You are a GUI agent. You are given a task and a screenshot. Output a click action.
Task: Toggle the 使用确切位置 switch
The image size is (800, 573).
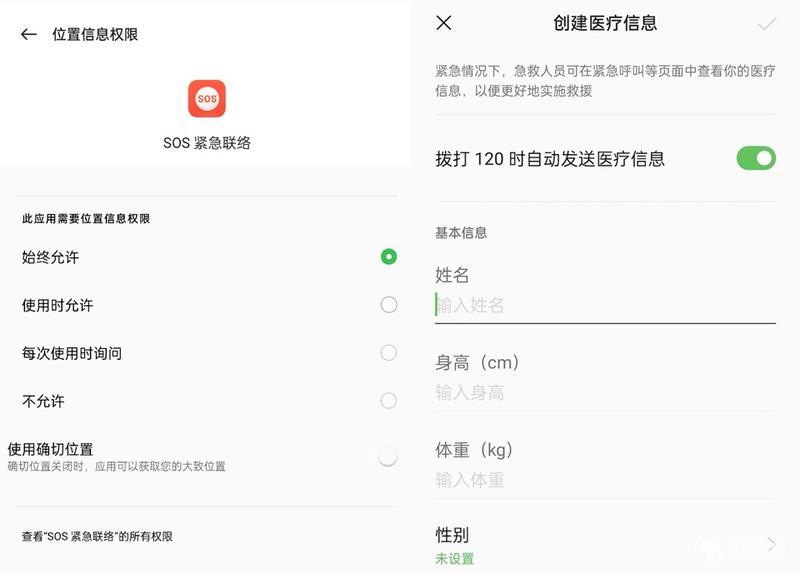pos(388,456)
